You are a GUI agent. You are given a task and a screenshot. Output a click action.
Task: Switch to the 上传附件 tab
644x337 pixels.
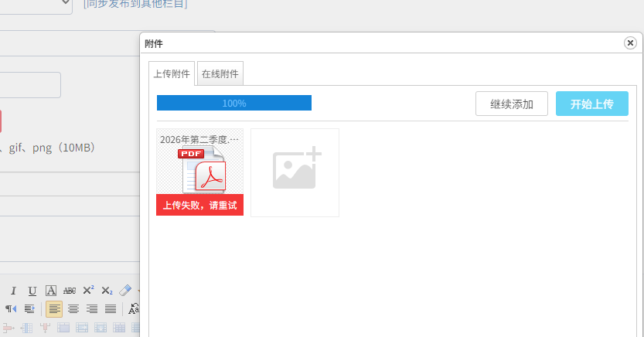(172, 74)
